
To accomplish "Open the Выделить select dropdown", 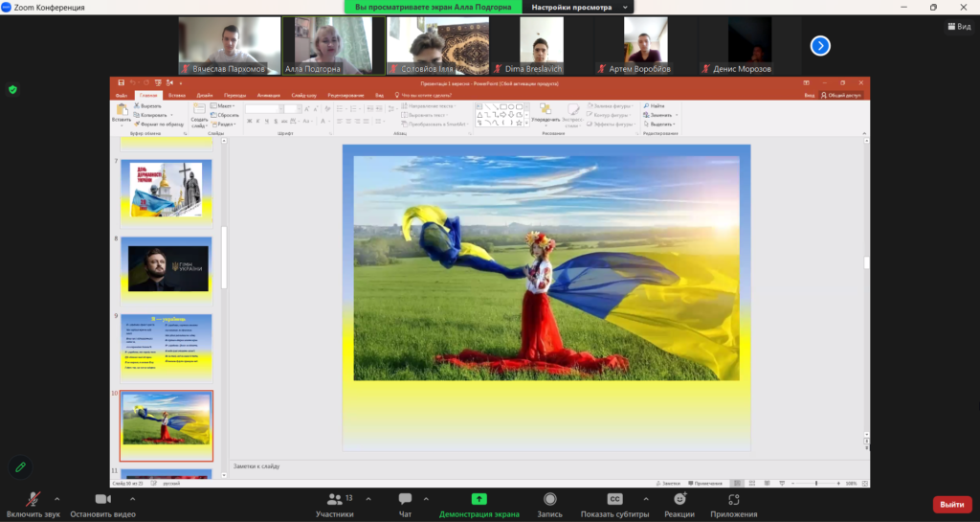I will coord(659,125).
